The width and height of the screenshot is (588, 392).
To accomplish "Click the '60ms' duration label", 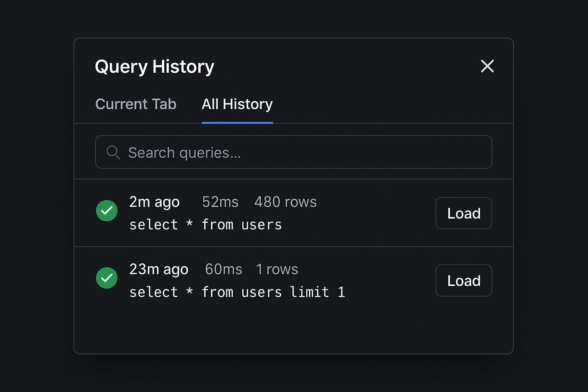I will point(223,269).
